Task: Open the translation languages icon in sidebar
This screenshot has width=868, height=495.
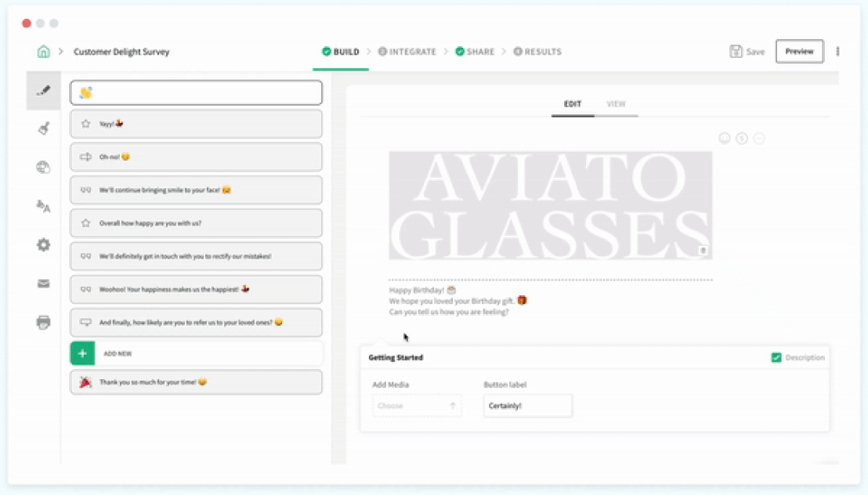Action: pyautogui.click(x=43, y=206)
